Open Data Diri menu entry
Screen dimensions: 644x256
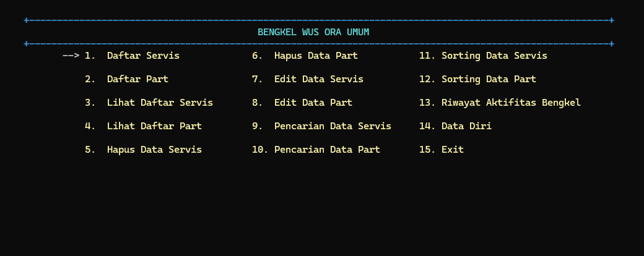coord(466,126)
